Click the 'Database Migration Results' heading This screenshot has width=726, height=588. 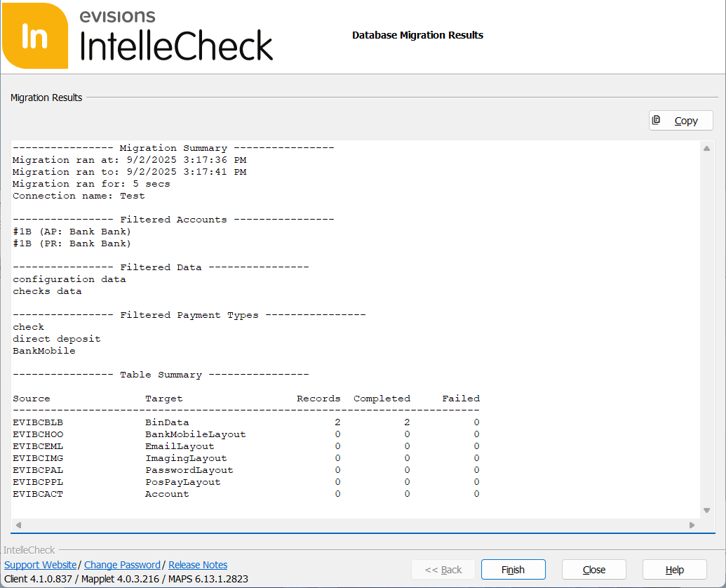click(417, 35)
